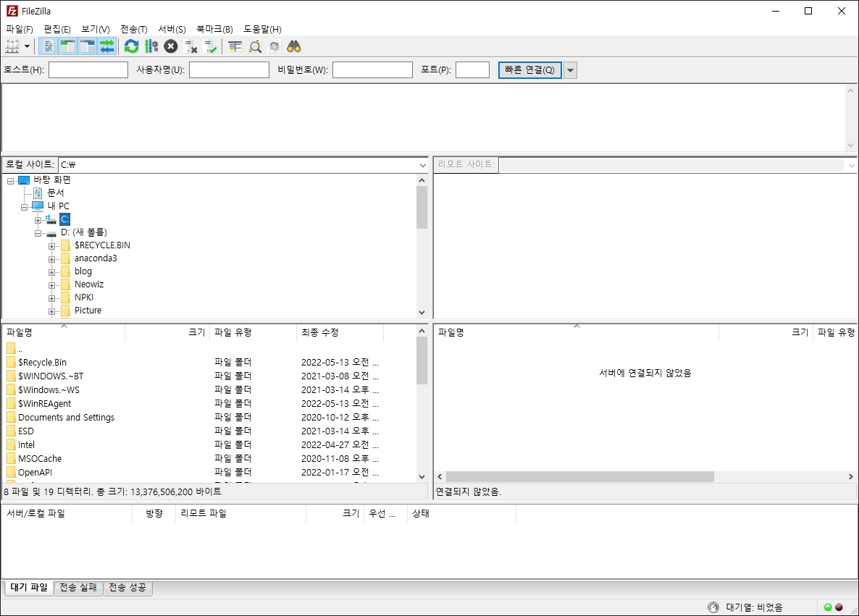The height and width of the screenshot is (616, 859).
Task: Toggle the local directory tree display
Action: coord(68,46)
